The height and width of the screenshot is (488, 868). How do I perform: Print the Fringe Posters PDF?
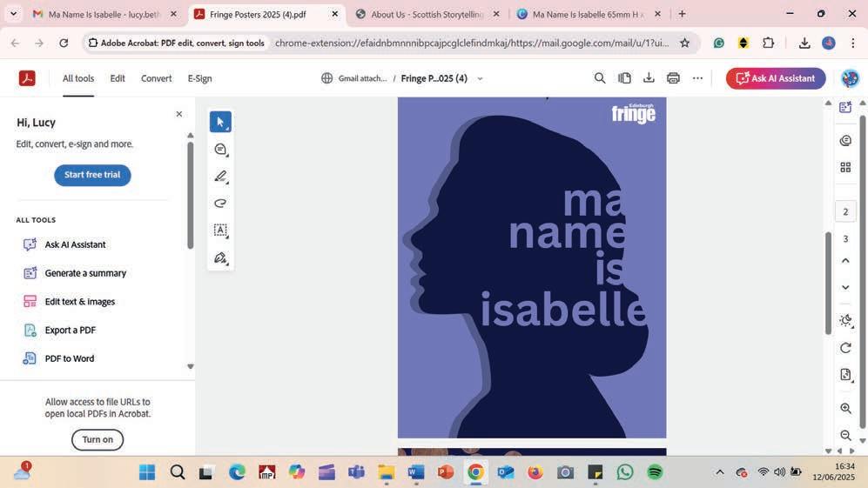click(673, 78)
